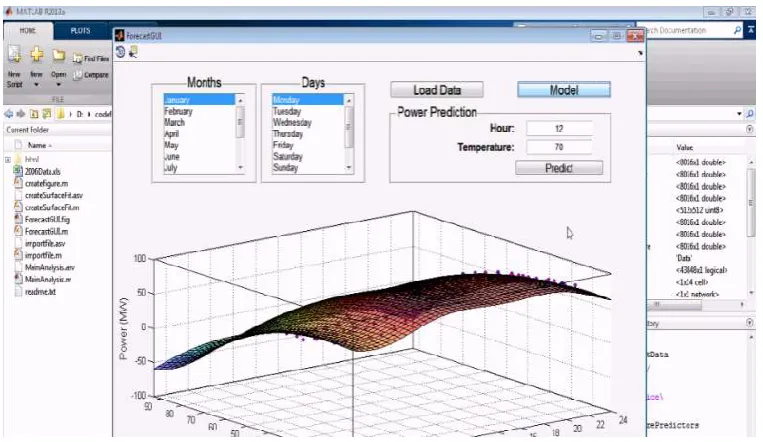Select Saturday in the Days list
The height and width of the screenshot is (442, 763).
[x=308, y=157]
